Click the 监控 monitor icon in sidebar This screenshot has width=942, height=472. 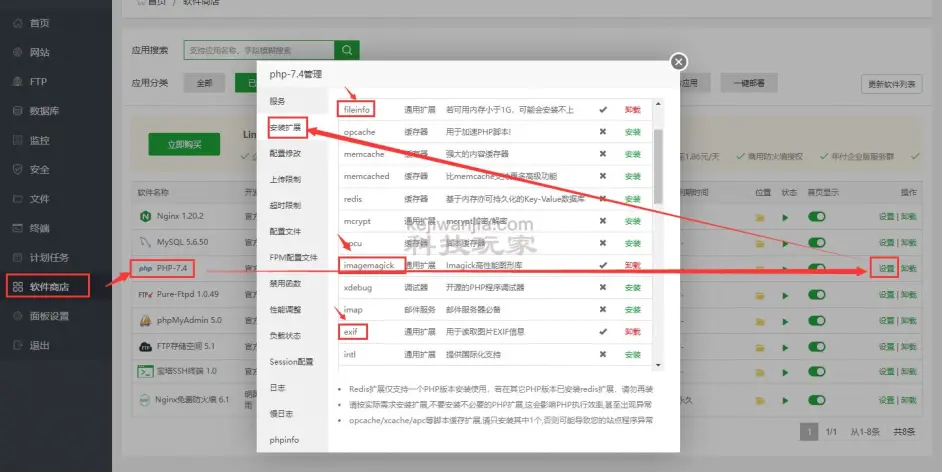[17, 141]
